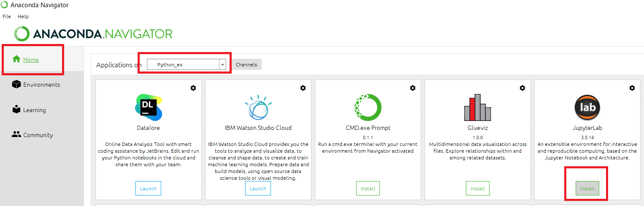Open the Glueviz gear options
The image size is (644, 206).
522,88
